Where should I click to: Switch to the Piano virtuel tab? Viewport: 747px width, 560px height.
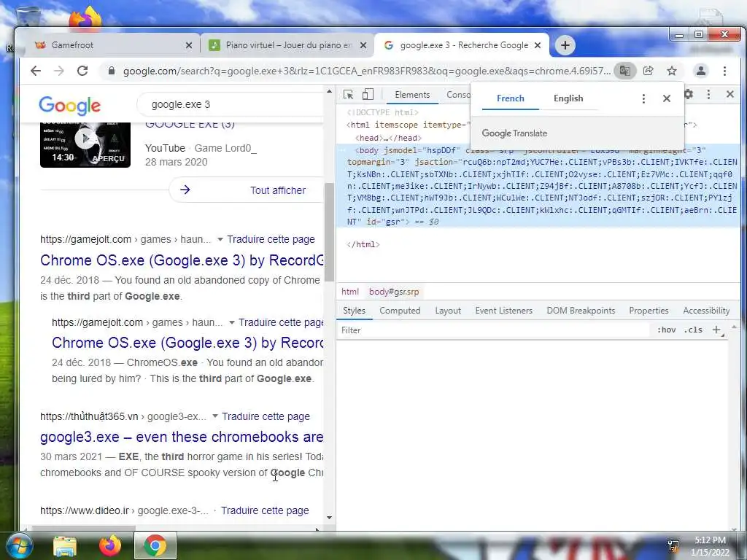coord(286,45)
